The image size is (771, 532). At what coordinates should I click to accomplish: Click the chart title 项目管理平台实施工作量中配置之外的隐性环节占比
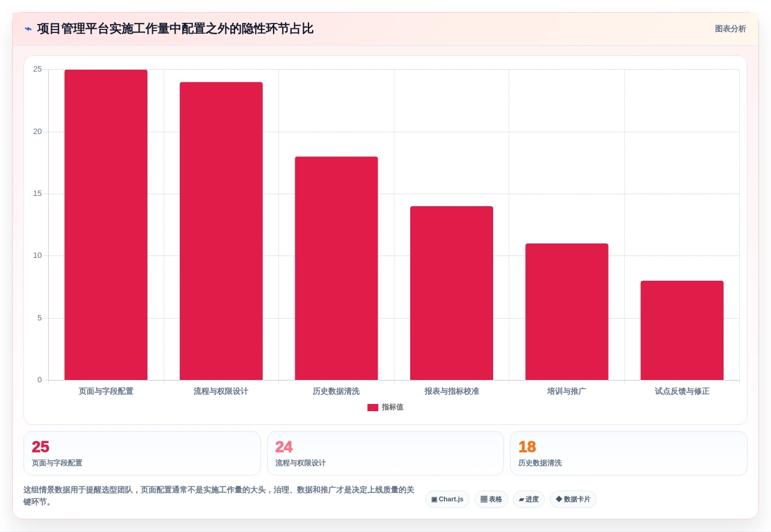[175, 29]
